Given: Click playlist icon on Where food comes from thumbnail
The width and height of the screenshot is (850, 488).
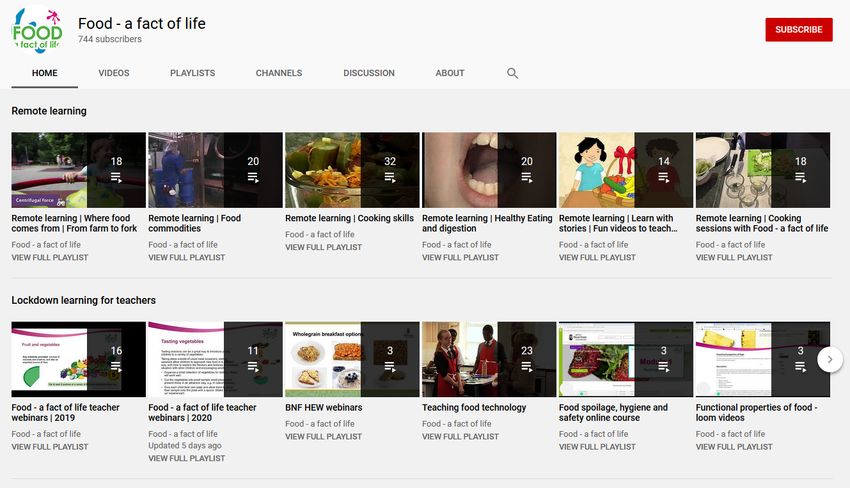Looking at the screenshot, I should [x=116, y=177].
